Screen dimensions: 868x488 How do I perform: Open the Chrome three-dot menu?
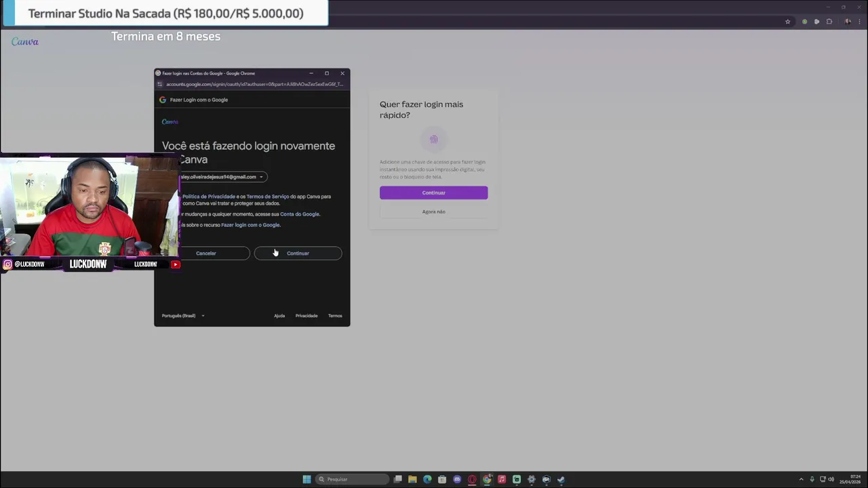[859, 22]
